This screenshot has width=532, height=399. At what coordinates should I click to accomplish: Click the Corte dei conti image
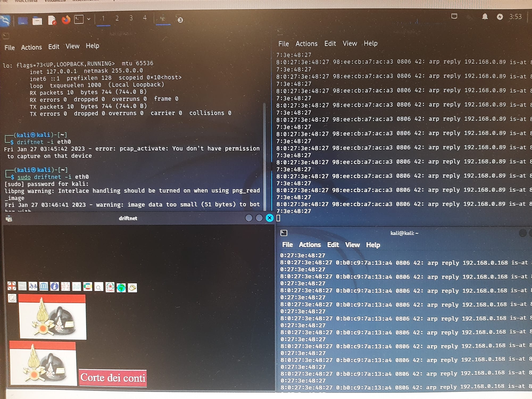[113, 378]
